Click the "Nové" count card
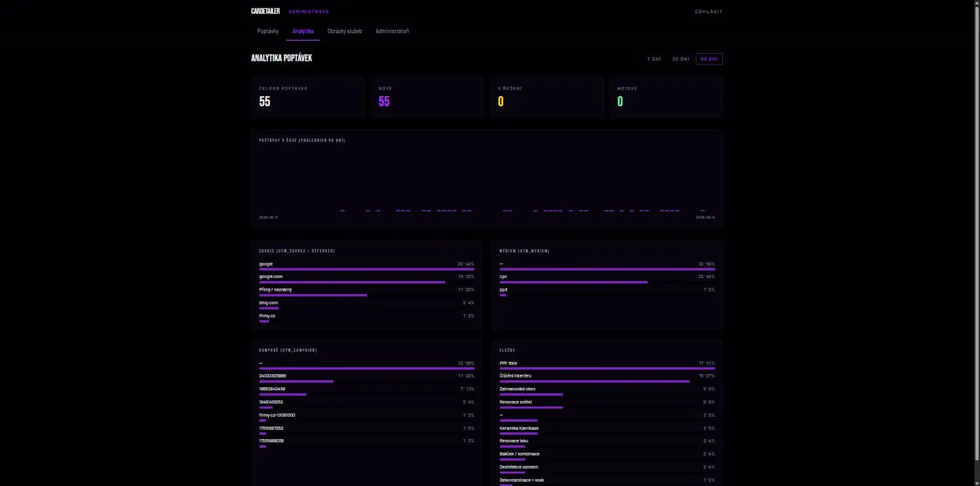Image resolution: width=980 pixels, height=486 pixels. pyautogui.click(x=427, y=97)
